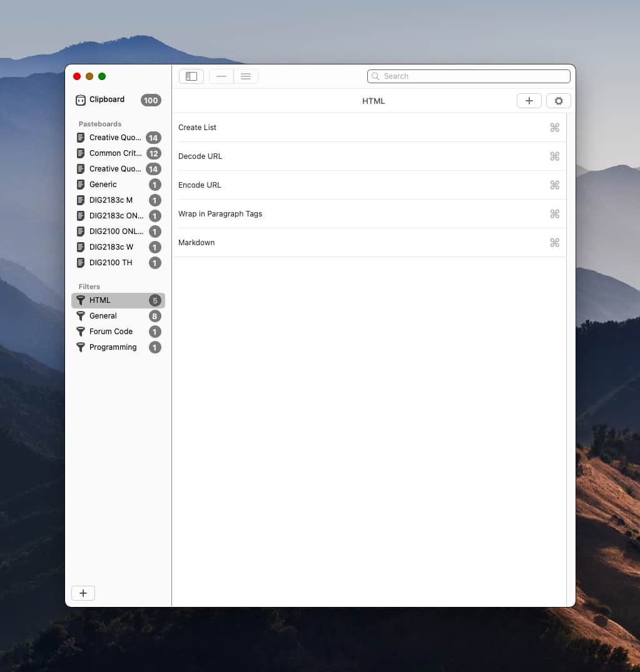Set shortcut for Encode URL filter
Viewport: 640px width, 672px height.
tap(554, 185)
